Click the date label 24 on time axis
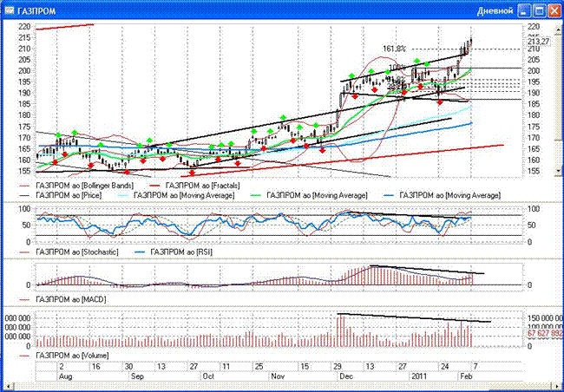Image resolution: width=564 pixels, height=392 pixels. tap(445, 367)
